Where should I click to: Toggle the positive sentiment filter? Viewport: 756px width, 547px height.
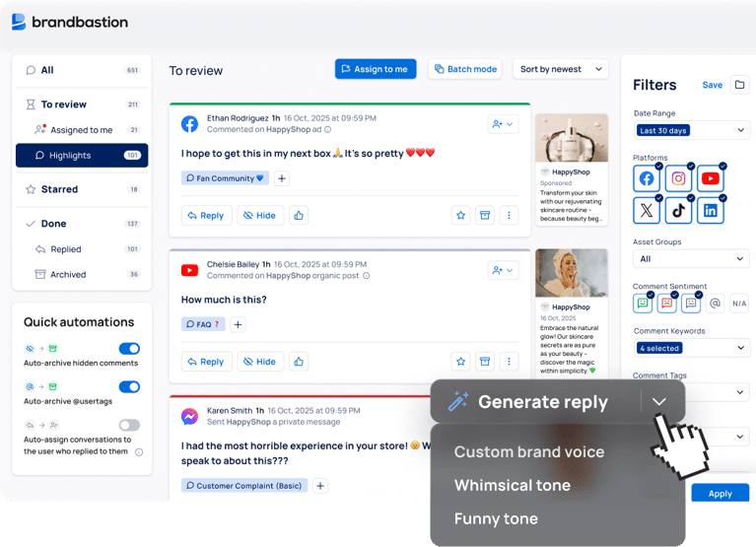(643, 304)
